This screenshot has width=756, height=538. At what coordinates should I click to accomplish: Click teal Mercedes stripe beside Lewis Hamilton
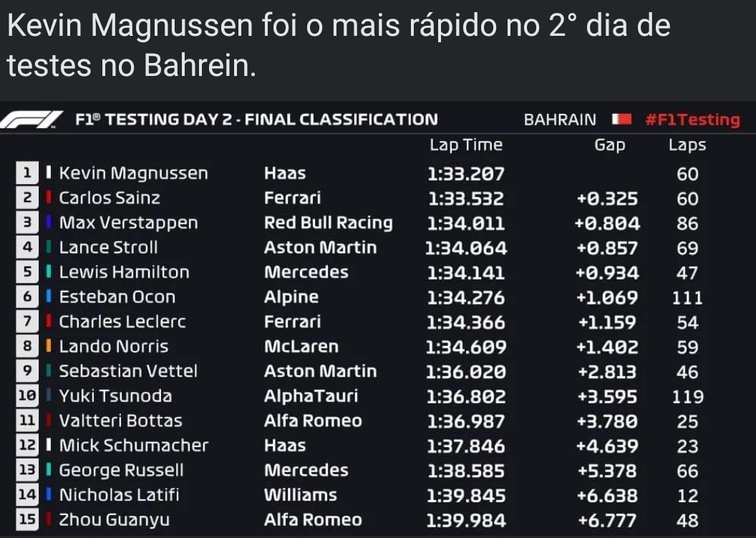(x=49, y=272)
